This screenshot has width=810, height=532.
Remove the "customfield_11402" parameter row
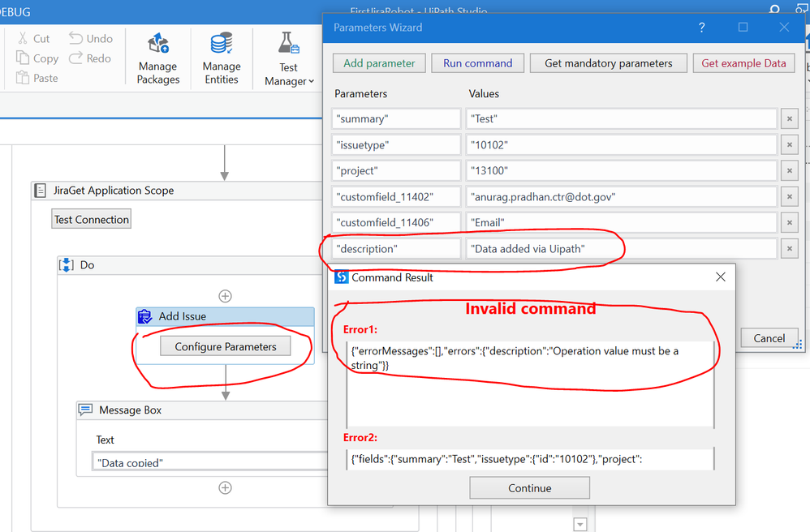pos(790,196)
